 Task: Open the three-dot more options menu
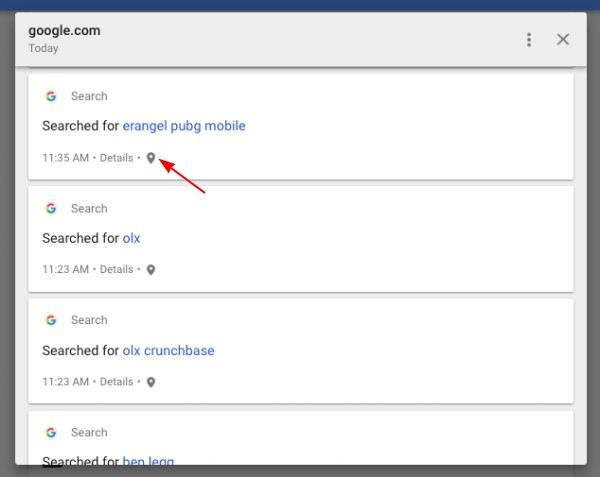[x=529, y=40]
